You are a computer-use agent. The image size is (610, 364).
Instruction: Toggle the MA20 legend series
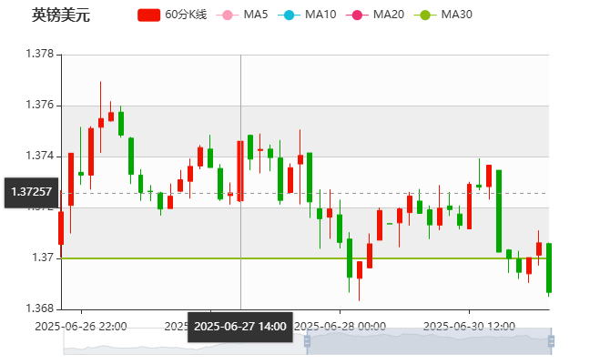coord(375,15)
